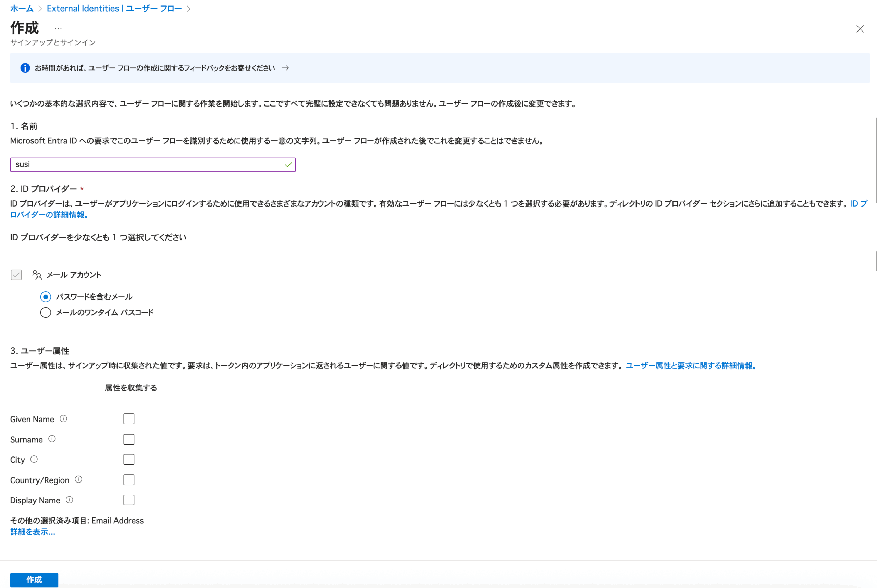Click the Country/Region info icon
Screen dimensions: 877x588
[x=78, y=480]
